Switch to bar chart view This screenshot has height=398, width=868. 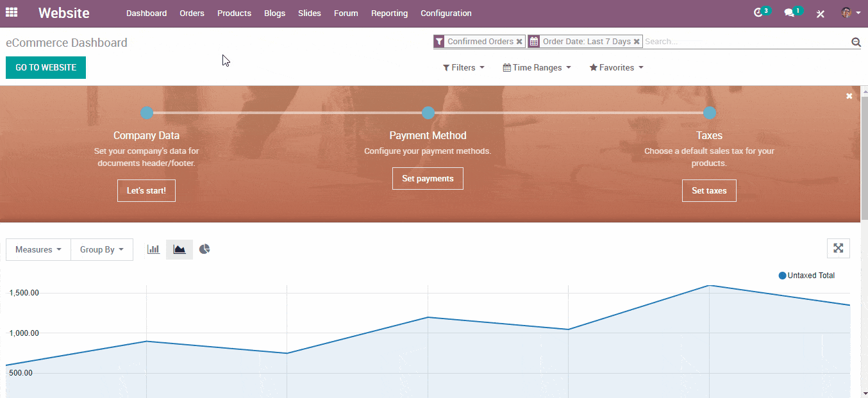153,249
